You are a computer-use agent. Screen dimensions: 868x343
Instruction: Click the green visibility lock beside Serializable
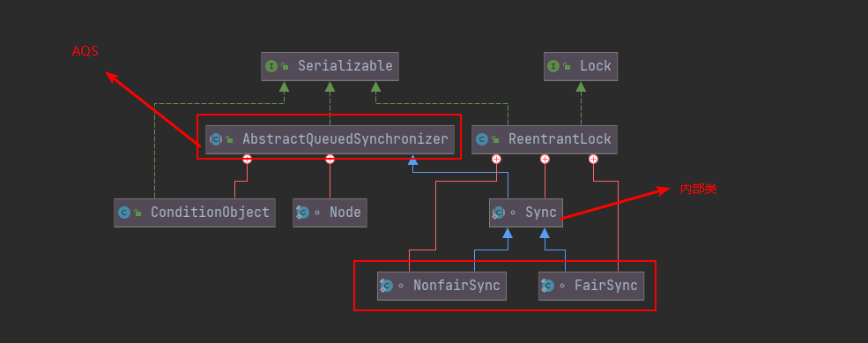click(286, 66)
